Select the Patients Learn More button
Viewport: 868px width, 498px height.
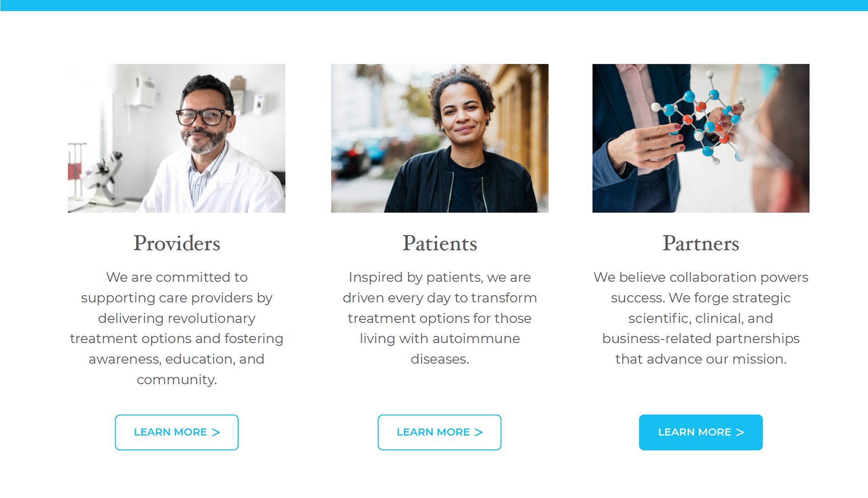pyautogui.click(x=439, y=432)
